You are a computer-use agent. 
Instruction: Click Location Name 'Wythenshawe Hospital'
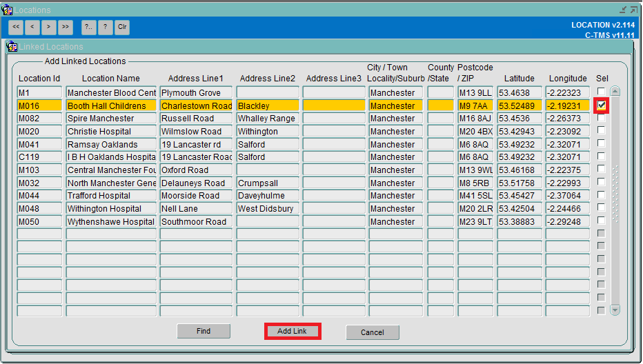pyautogui.click(x=111, y=222)
